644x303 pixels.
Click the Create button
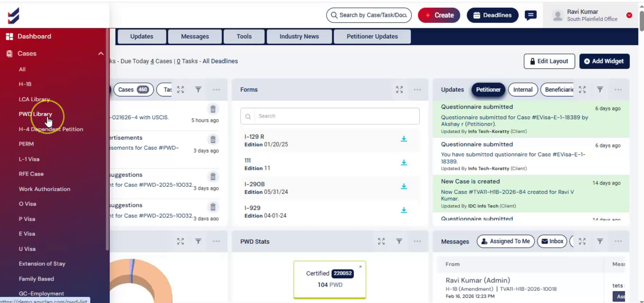pyautogui.click(x=439, y=15)
